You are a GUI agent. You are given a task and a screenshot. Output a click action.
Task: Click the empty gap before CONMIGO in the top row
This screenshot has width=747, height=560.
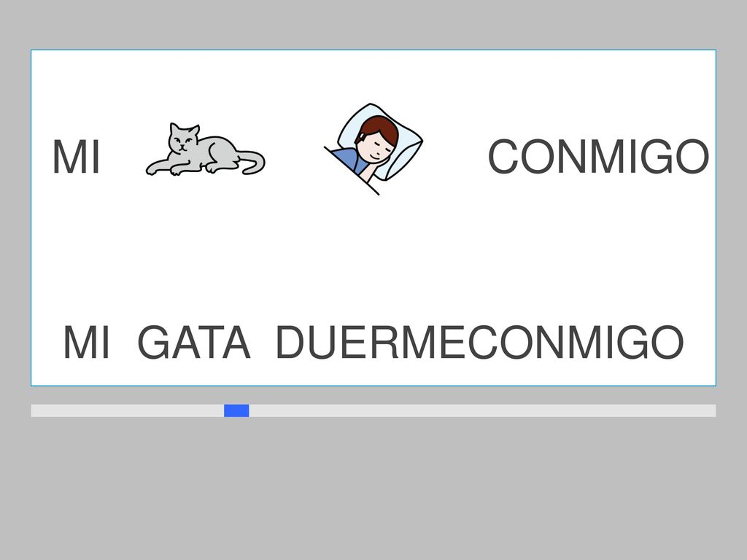(455, 157)
